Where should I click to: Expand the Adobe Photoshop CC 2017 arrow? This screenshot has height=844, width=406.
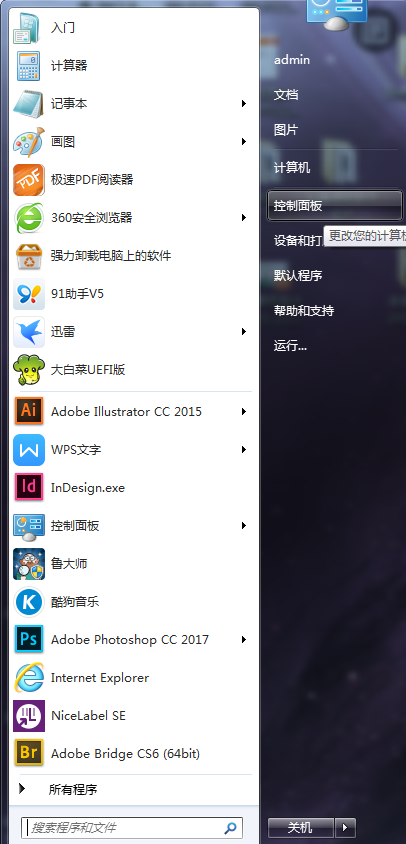pos(244,639)
